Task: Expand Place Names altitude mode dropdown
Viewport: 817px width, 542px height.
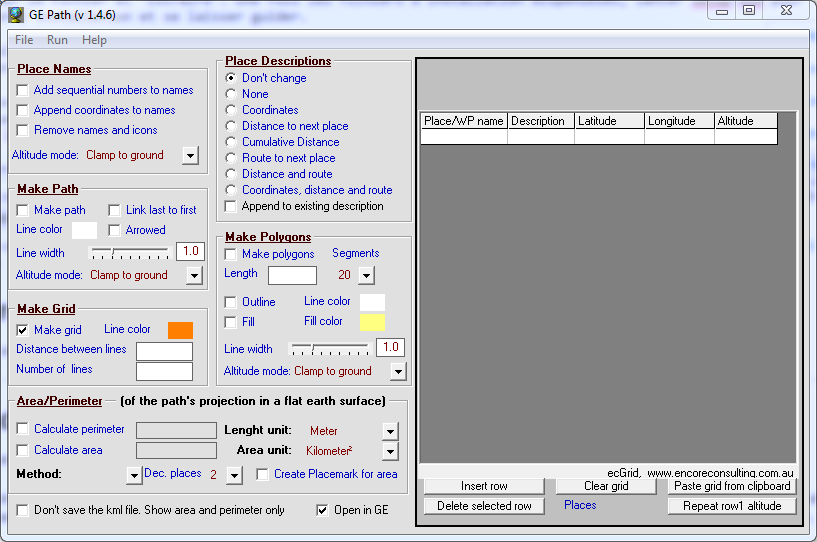Action: pyautogui.click(x=191, y=155)
